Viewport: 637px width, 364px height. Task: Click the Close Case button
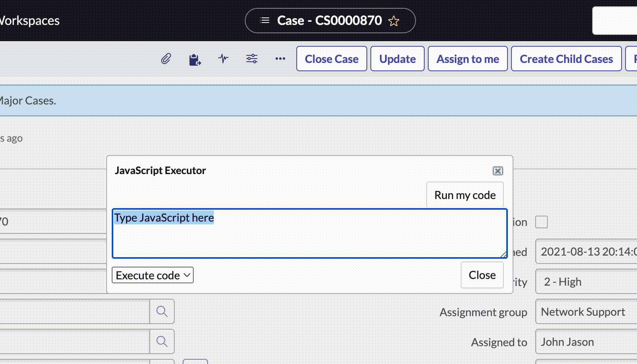coord(332,59)
